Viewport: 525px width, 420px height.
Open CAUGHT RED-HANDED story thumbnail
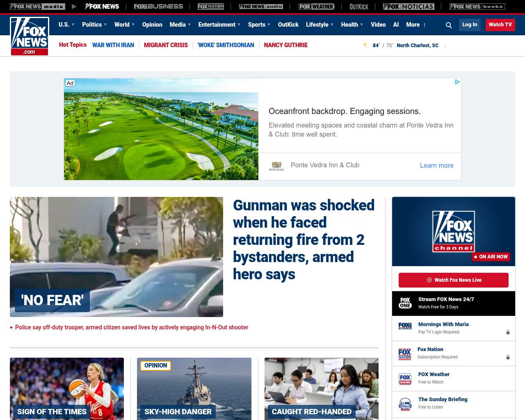pyautogui.click(x=322, y=388)
